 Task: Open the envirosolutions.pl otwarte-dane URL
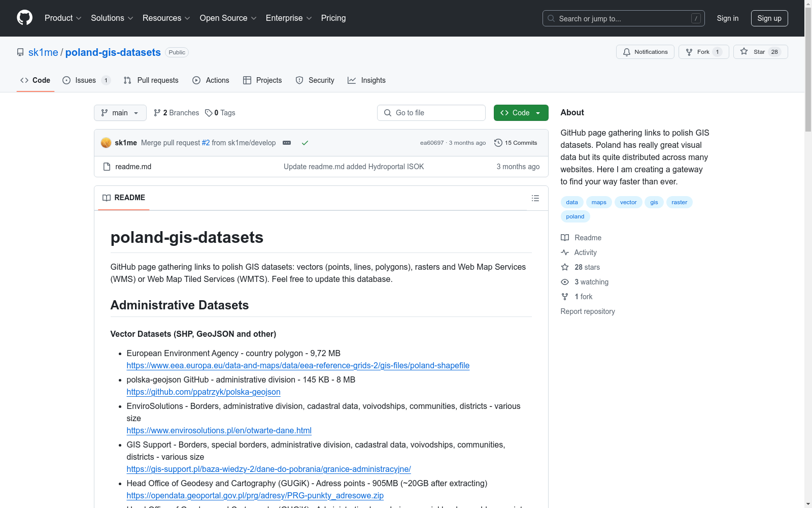[219, 431]
